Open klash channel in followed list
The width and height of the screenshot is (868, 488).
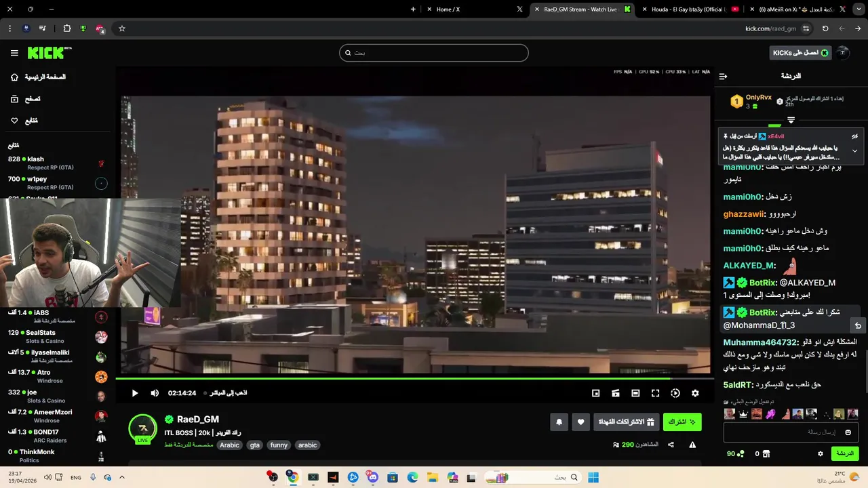[x=57, y=163]
